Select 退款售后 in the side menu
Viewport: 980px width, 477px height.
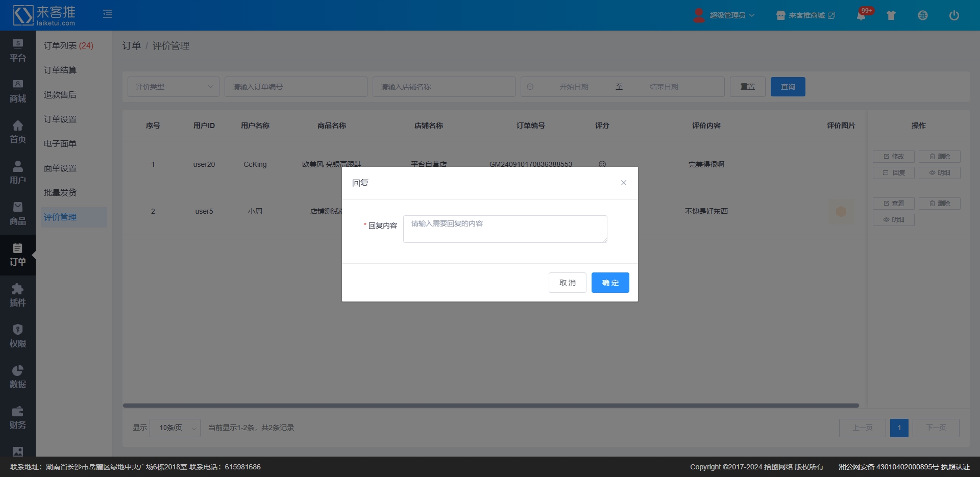pos(60,95)
